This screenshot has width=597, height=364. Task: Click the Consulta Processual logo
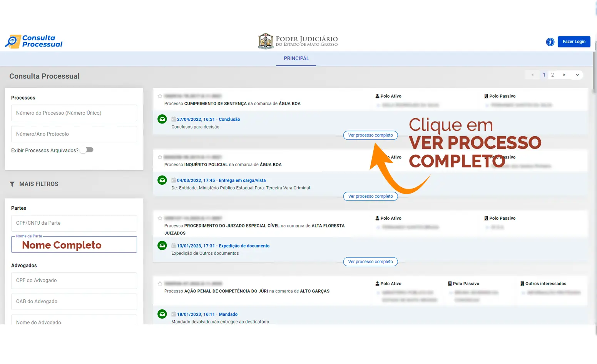[34, 41]
